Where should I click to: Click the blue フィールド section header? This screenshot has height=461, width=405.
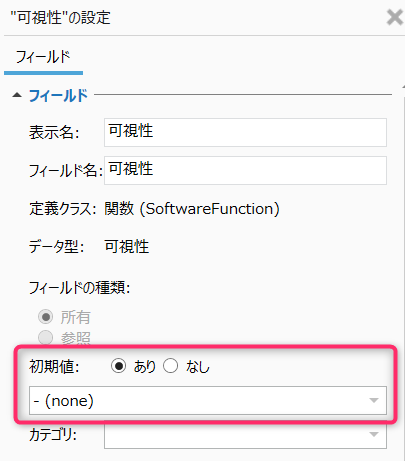[x=58, y=96]
